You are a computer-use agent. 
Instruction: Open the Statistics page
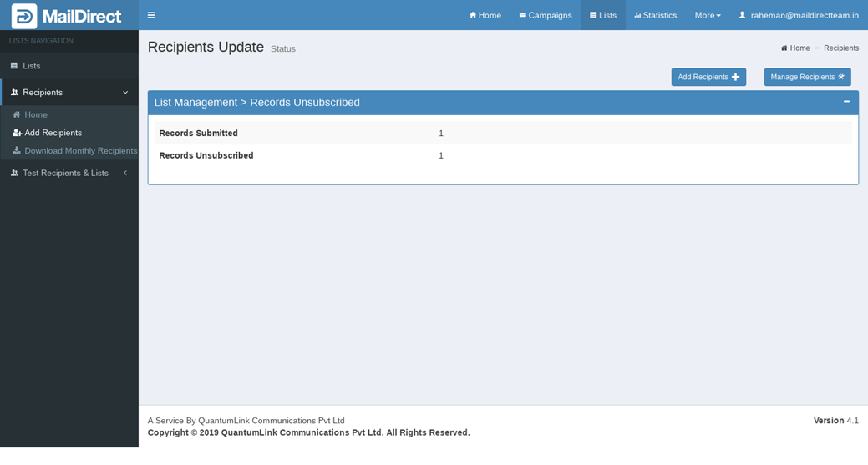[655, 15]
